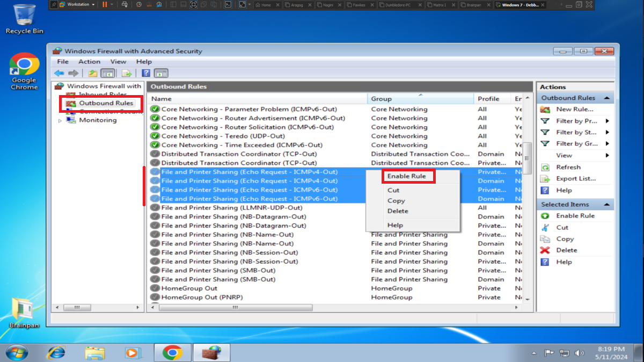Expand the Filter by Group submenu arrow

(x=608, y=144)
